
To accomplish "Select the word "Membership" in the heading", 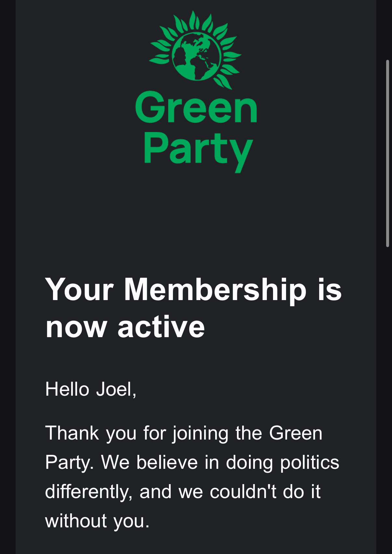I will [x=215, y=289].
